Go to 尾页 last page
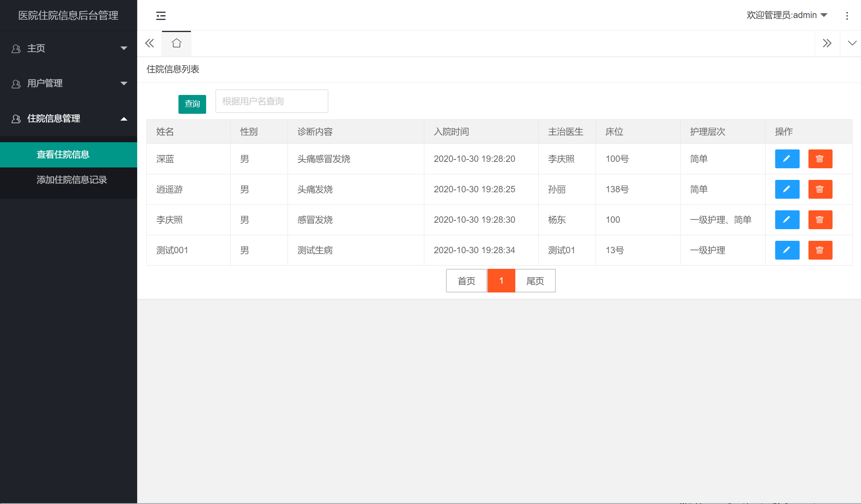 (535, 281)
